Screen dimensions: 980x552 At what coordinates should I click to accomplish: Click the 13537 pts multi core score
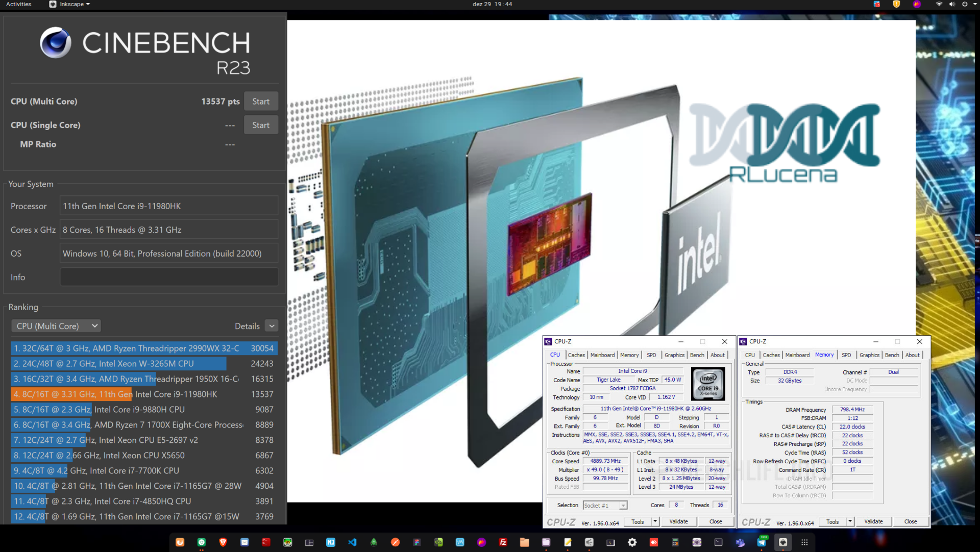click(220, 102)
